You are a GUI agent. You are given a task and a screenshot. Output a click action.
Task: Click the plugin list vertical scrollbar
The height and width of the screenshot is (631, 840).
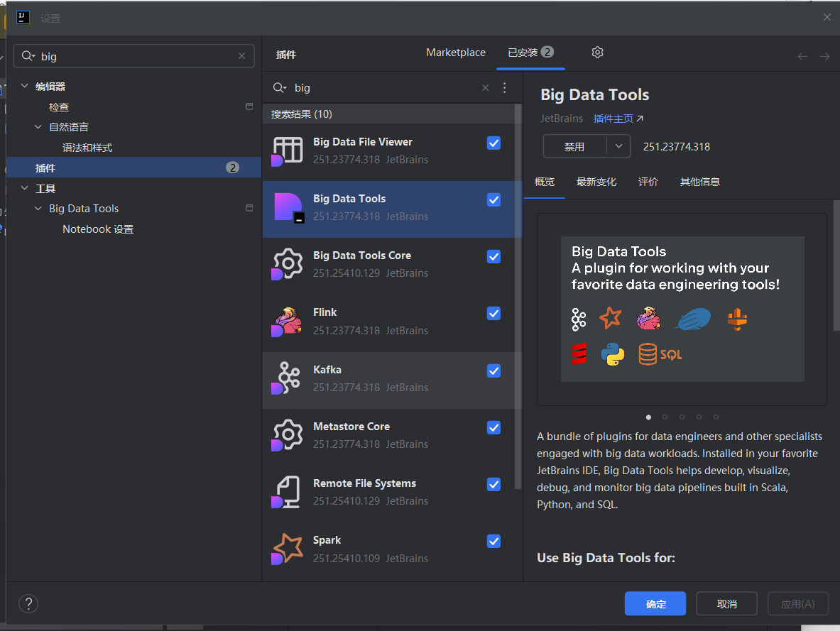518,296
